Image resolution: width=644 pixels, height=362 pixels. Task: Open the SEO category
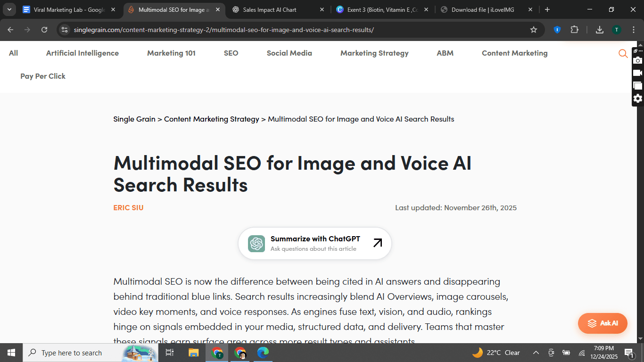231,53
